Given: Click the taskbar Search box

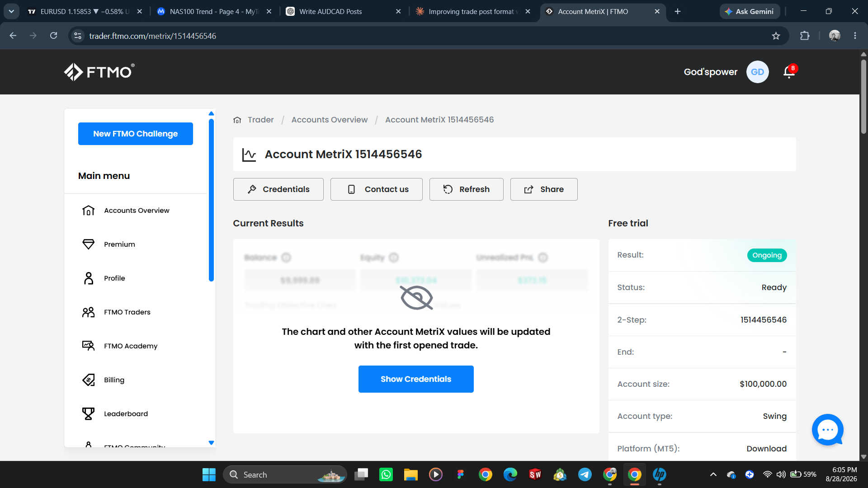Looking at the screenshot, I should pos(285,474).
